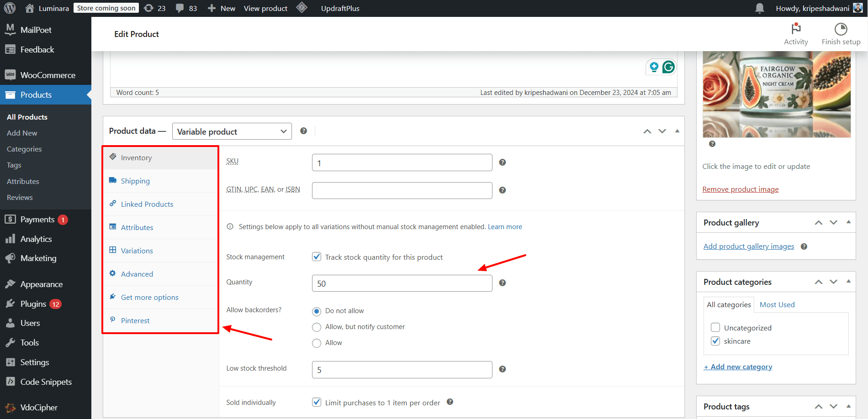This screenshot has width=868, height=419.
Task: Open the Finish setup progress icon
Action: 841,29
